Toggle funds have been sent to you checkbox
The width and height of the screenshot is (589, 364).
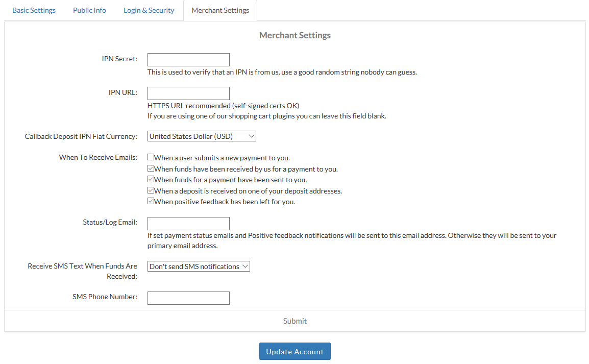(x=151, y=180)
